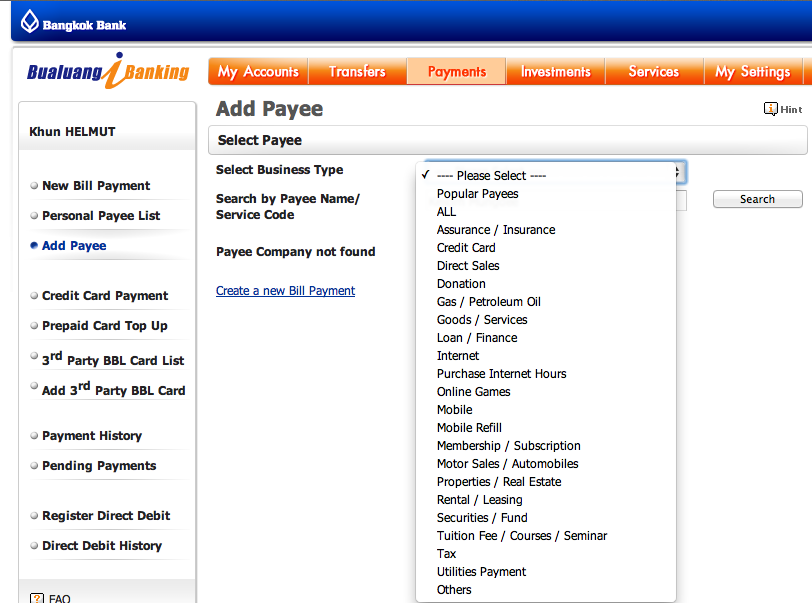
Task: Choose Gas / Petroleum Oil
Action: [x=546, y=302]
